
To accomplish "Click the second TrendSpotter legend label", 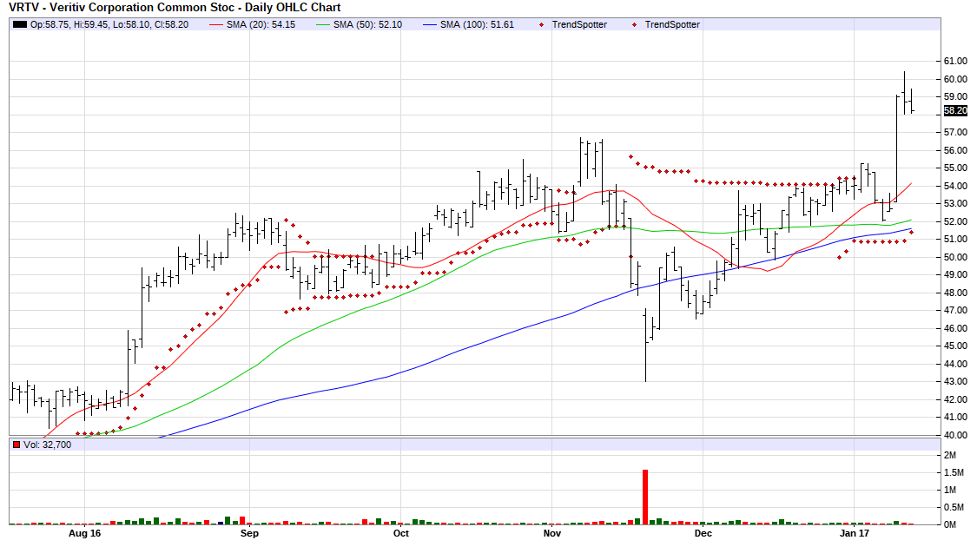I will click(x=672, y=25).
